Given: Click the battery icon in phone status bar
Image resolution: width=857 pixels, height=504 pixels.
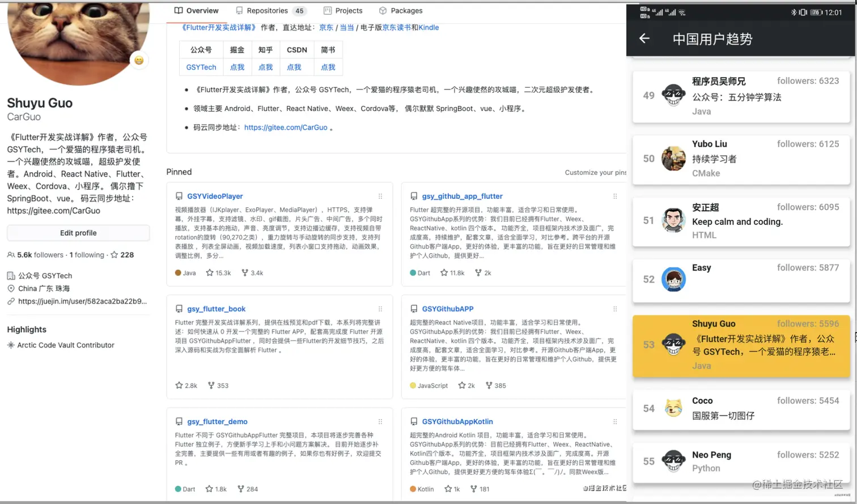Looking at the screenshot, I should (816, 12).
